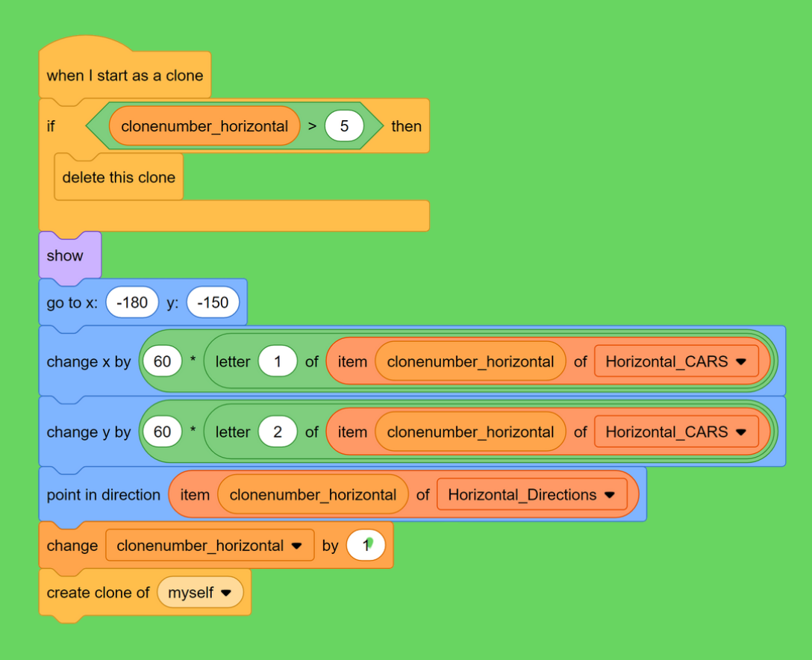Image resolution: width=812 pixels, height=660 pixels.
Task: Open the clonenumber_horizontal dropdown in the change block
Action: click(296, 546)
